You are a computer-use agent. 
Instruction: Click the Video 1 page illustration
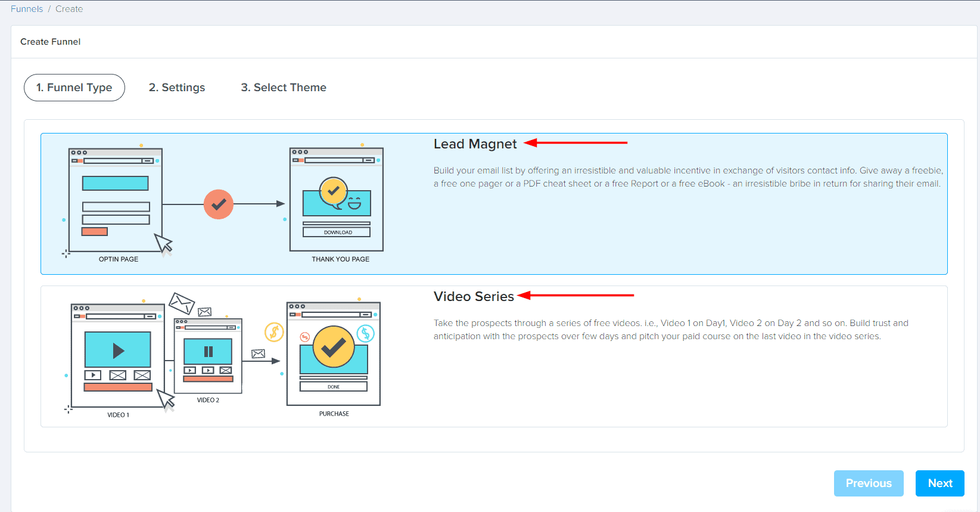118,355
